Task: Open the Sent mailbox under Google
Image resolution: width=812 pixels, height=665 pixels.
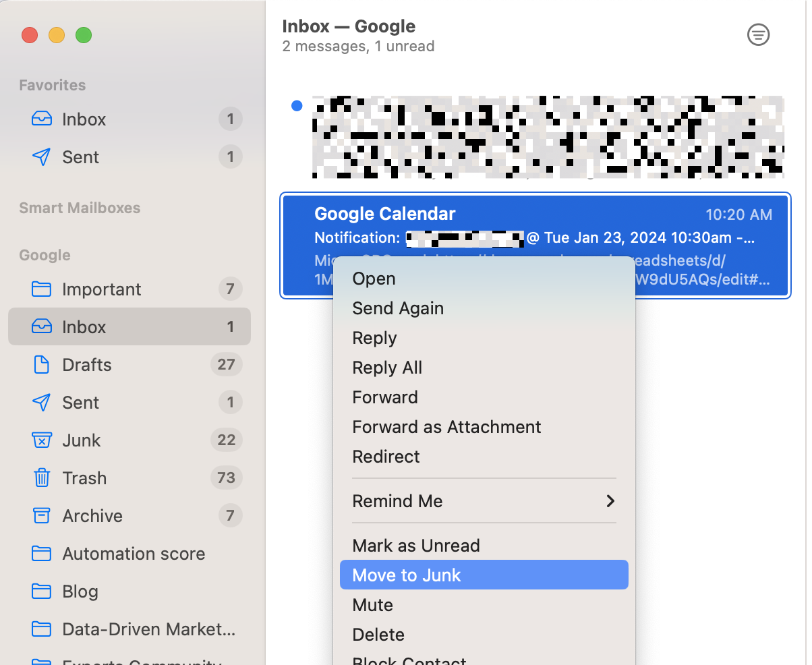Action: tap(129, 403)
